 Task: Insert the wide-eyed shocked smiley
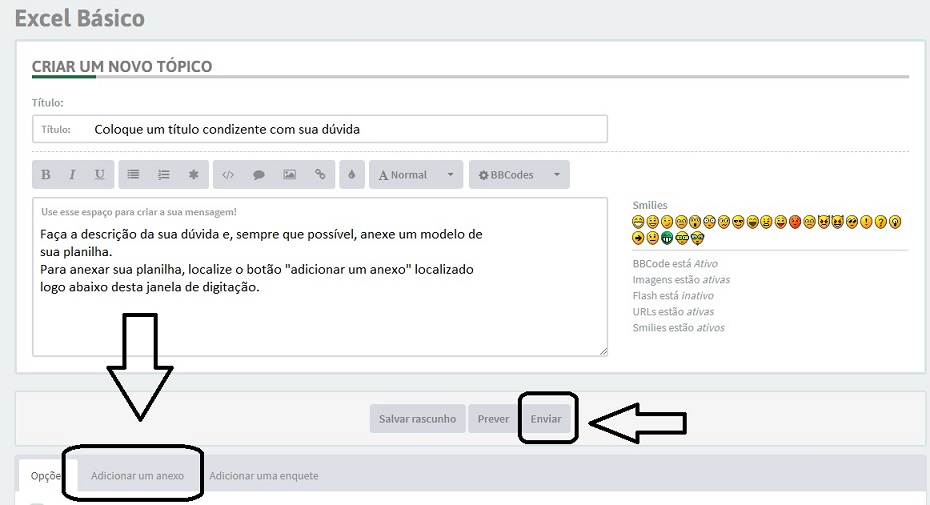[709, 222]
